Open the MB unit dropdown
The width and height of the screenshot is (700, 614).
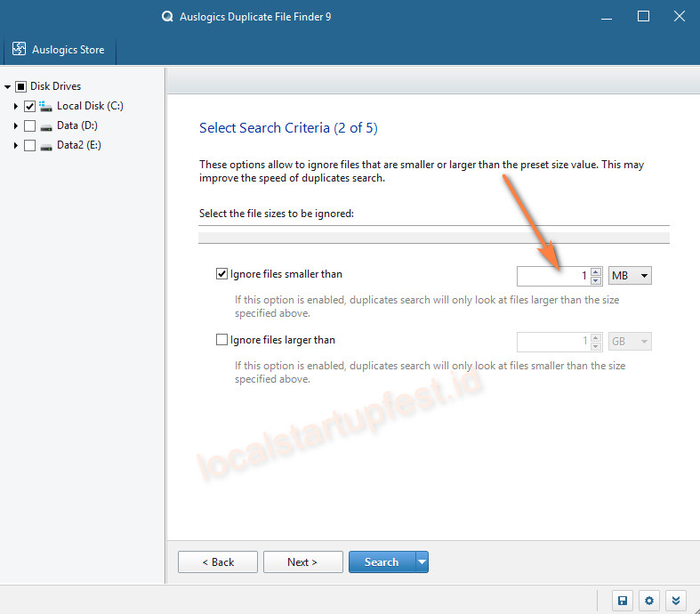[630, 276]
